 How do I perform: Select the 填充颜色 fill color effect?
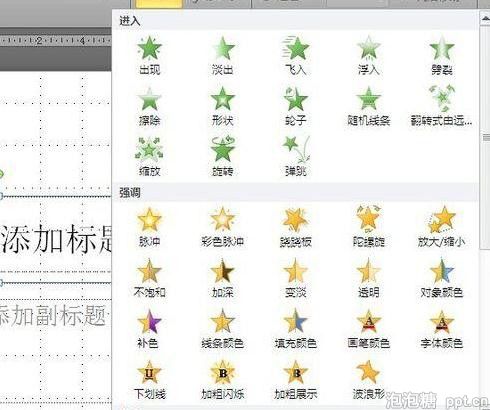click(x=296, y=329)
